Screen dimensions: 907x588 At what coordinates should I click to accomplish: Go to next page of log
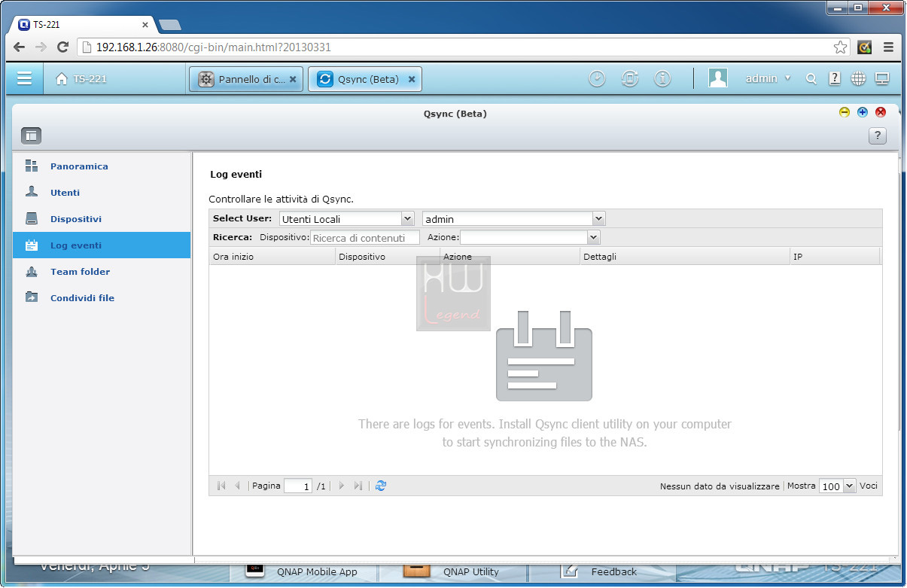coord(341,486)
